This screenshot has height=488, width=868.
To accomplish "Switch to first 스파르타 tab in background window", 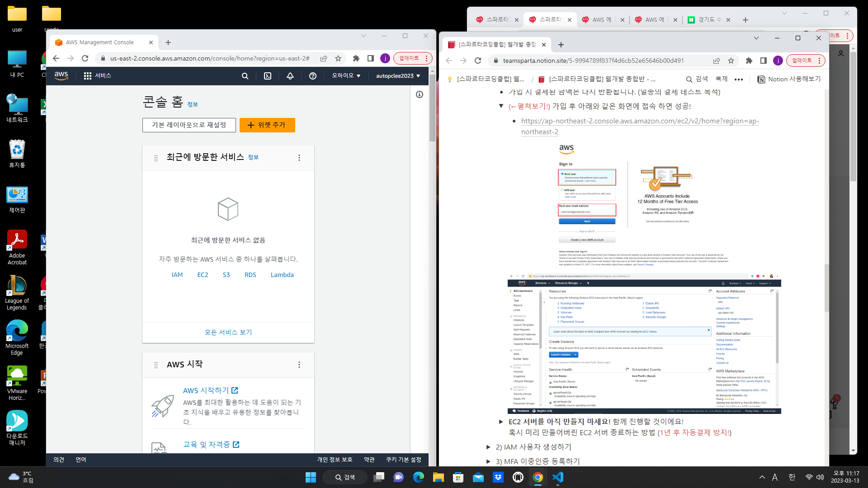I will click(x=497, y=20).
